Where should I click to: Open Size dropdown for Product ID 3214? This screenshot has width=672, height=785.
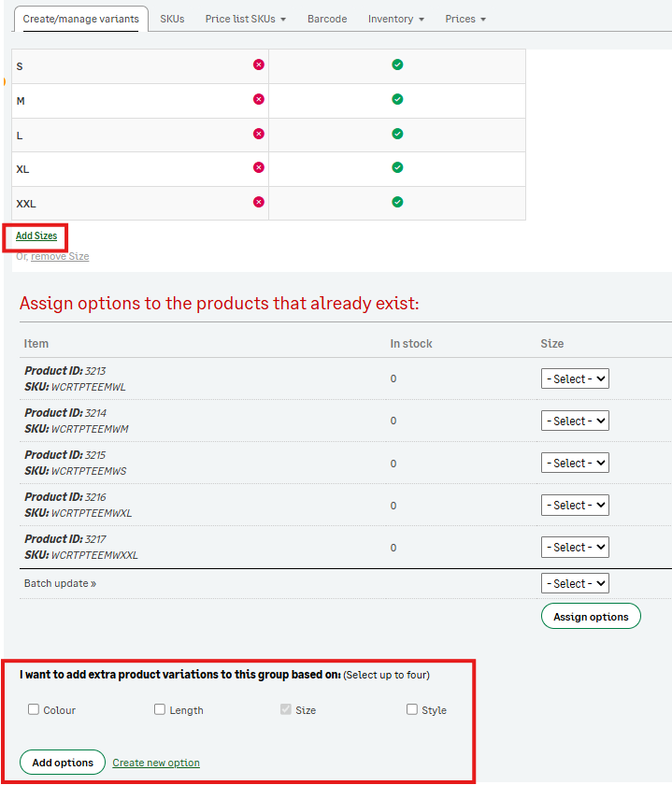coord(575,421)
